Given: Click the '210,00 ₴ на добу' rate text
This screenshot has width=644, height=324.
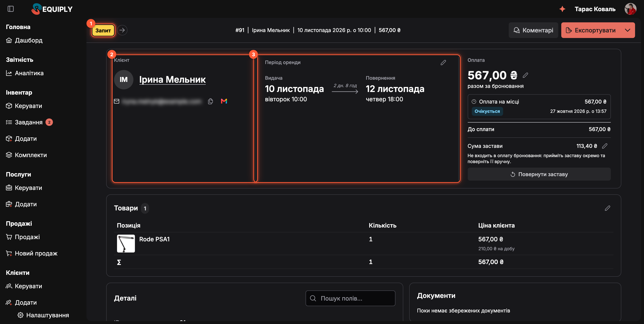Looking at the screenshot, I should click(x=496, y=249).
